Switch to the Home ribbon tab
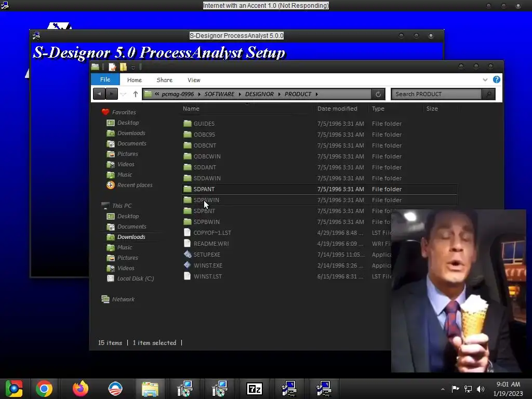Image resolution: width=532 pixels, height=399 pixels. pyautogui.click(x=135, y=79)
